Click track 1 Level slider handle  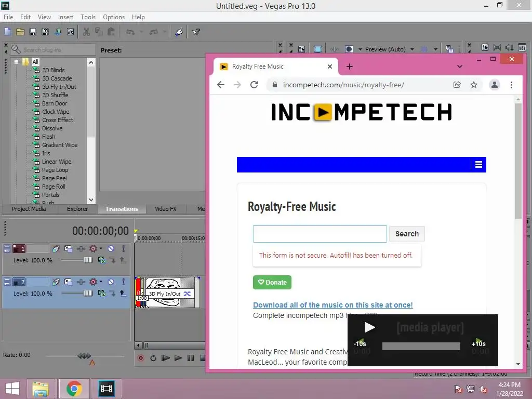coord(87,260)
